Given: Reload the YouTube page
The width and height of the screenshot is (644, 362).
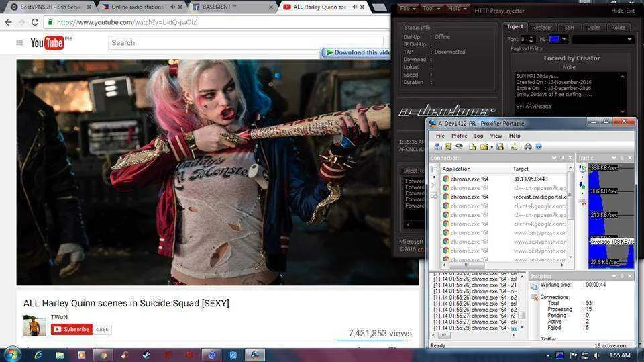Looking at the screenshot, I should pos(35,22).
